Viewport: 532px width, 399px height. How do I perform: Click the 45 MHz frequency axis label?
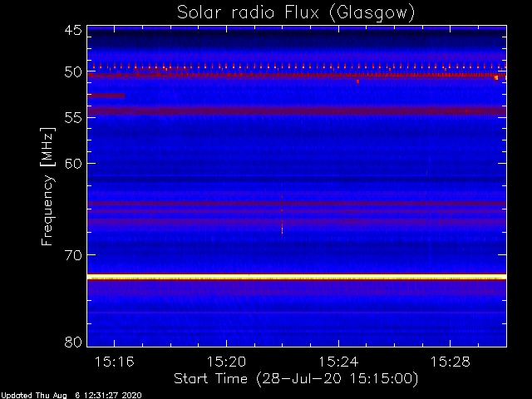(73, 30)
